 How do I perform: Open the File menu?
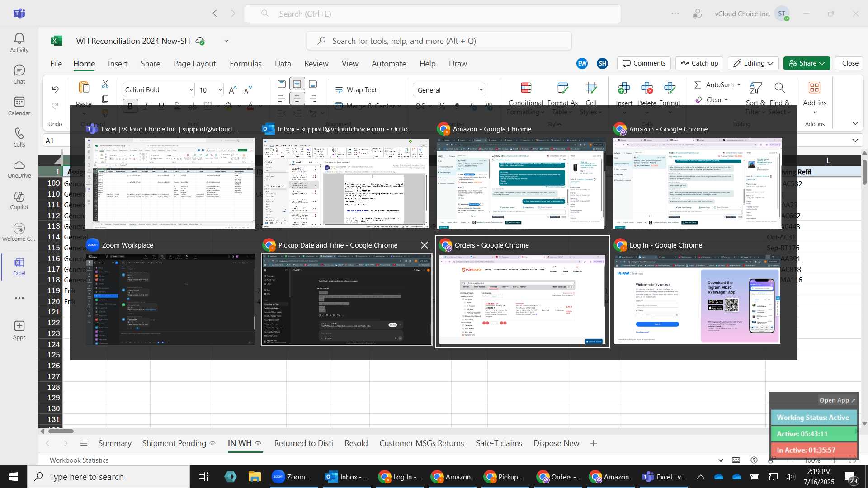[56, 64]
